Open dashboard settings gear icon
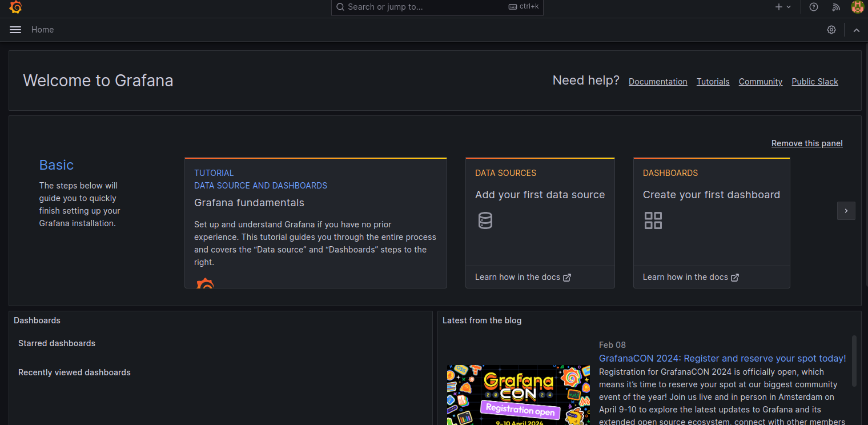Image resolution: width=868 pixels, height=425 pixels. pos(831,30)
